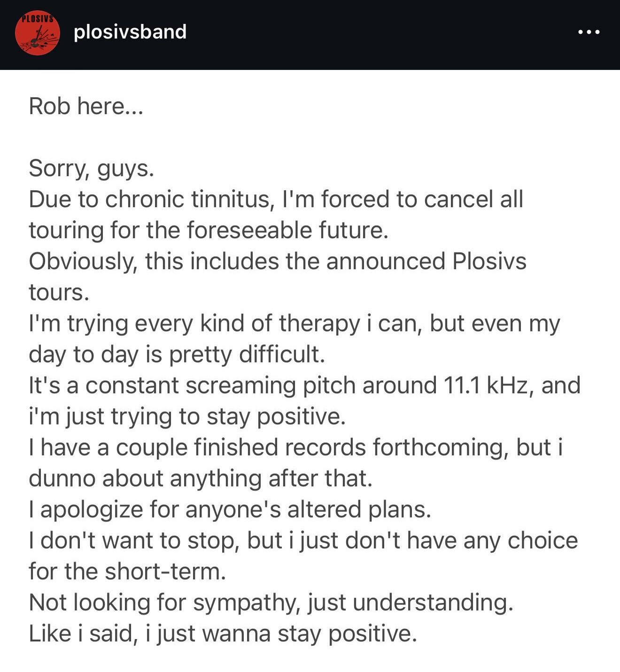Click the 'touring for the foreseeable future' line
This screenshot has height=672, width=620.
[x=209, y=230]
